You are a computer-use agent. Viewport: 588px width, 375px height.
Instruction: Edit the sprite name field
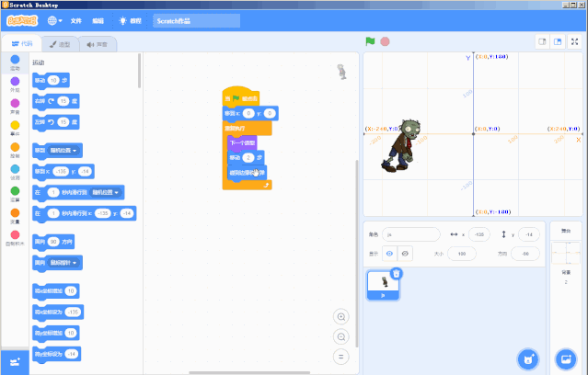click(411, 234)
